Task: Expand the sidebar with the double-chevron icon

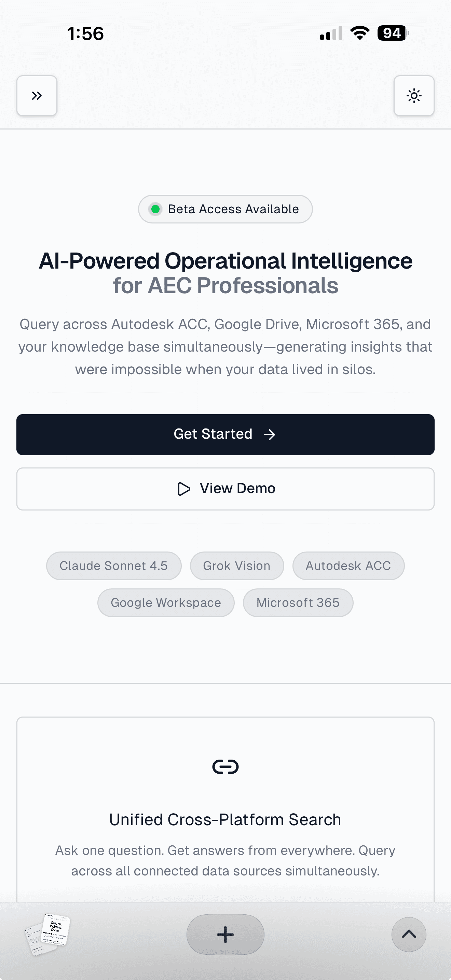Action: coord(37,95)
